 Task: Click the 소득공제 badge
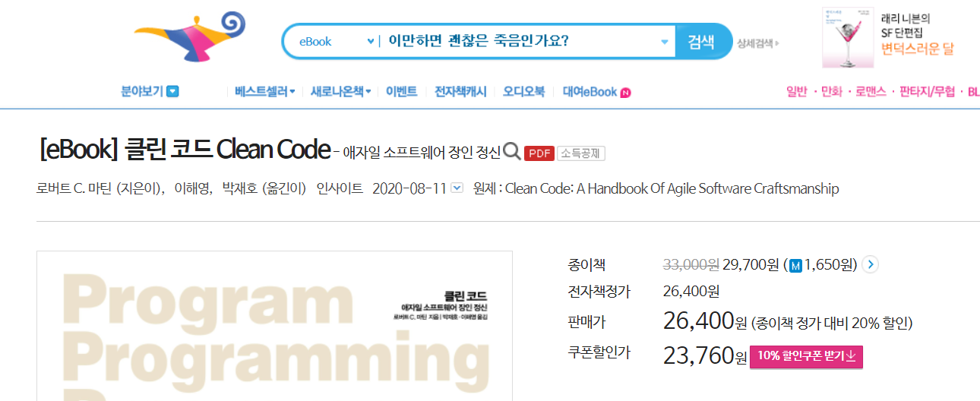581,153
